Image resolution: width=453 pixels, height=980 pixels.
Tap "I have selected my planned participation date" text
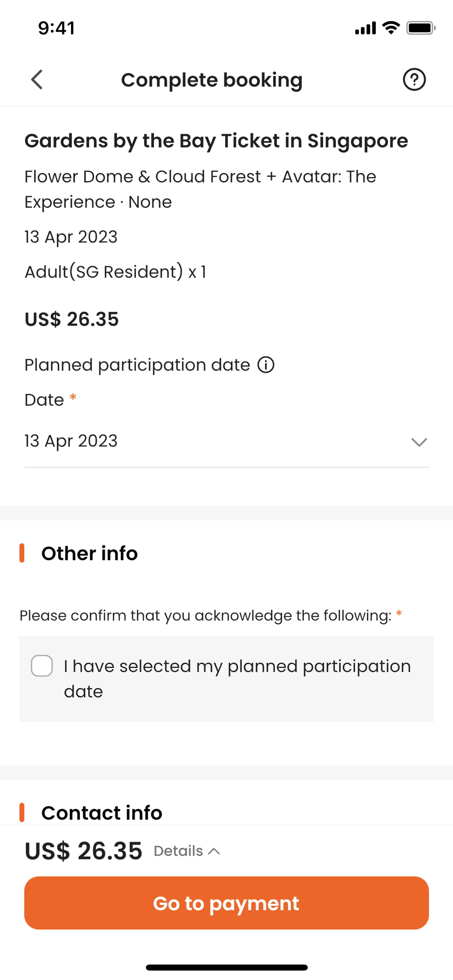click(x=237, y=678)
